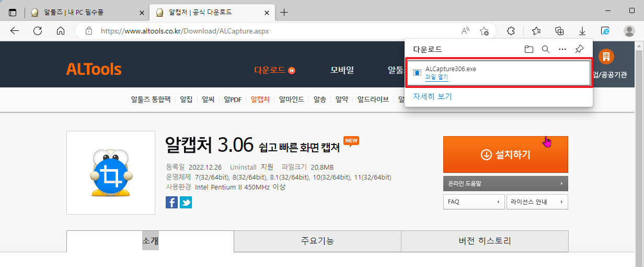
Task: Click 파일 열기 for ALCapture306.exe
Action: [x=436, y=77]
